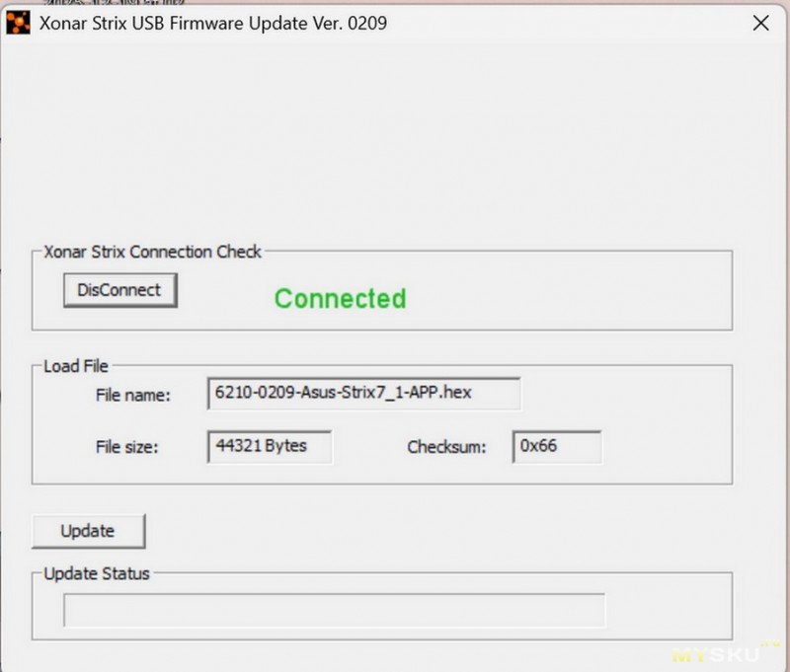The height and width of the screenshot is (672, 790).
Task: Click the Xonar Strix Connection Check group label
Action: [152, 252]
